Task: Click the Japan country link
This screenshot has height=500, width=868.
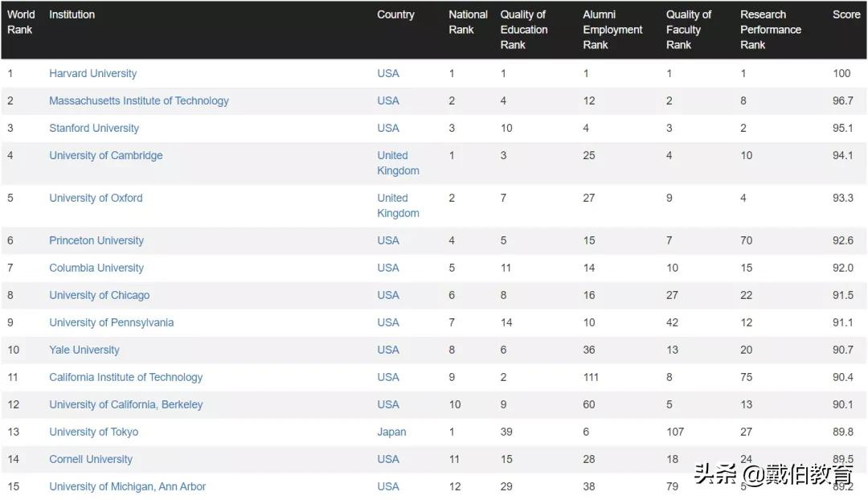Action: [x=391, y=432]
